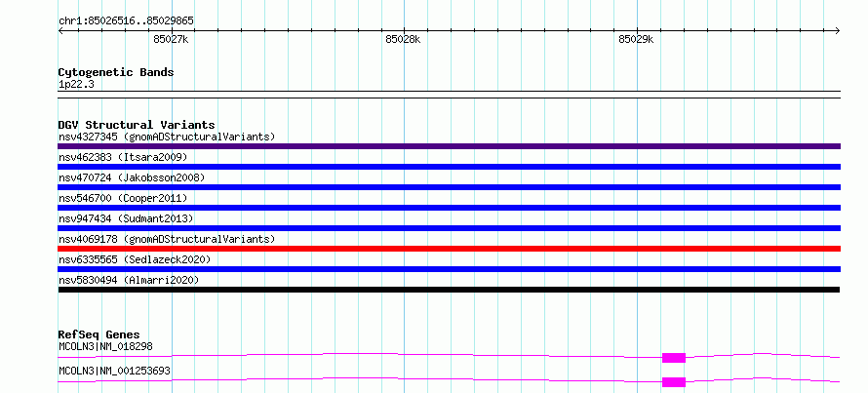This screenshot has width=868, height=393.
Task: Open the nsv462383 (Itsara2009) label
Action: pyautogui.click(x=123, y=157)
